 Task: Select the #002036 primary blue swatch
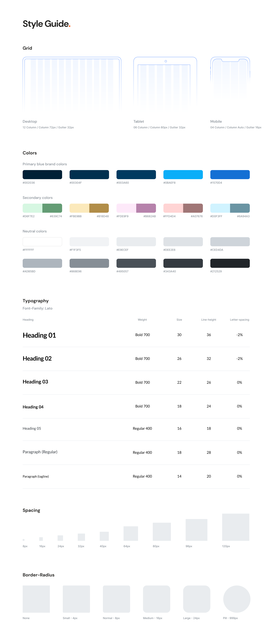point(42,174)
